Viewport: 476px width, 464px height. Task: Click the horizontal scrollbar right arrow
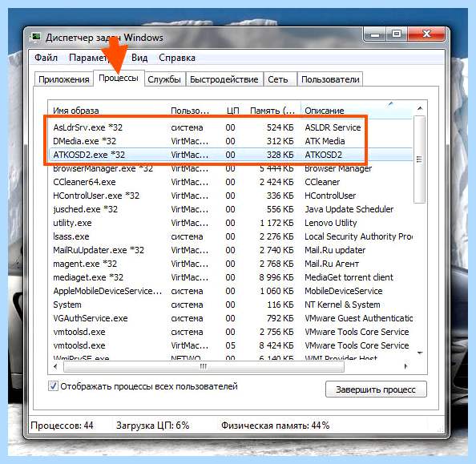coord(405,366)
